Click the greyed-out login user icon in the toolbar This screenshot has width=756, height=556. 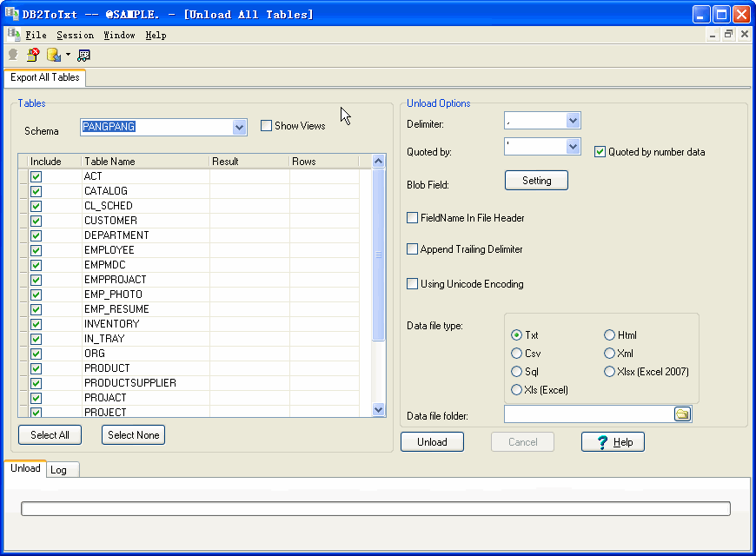[13, 55]
